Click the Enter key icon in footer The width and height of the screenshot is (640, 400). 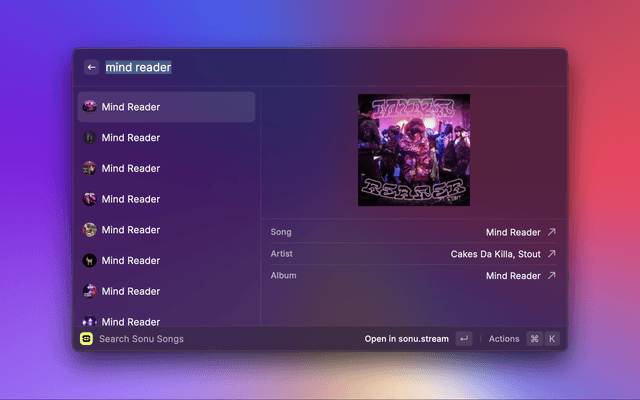pos(463,339)
